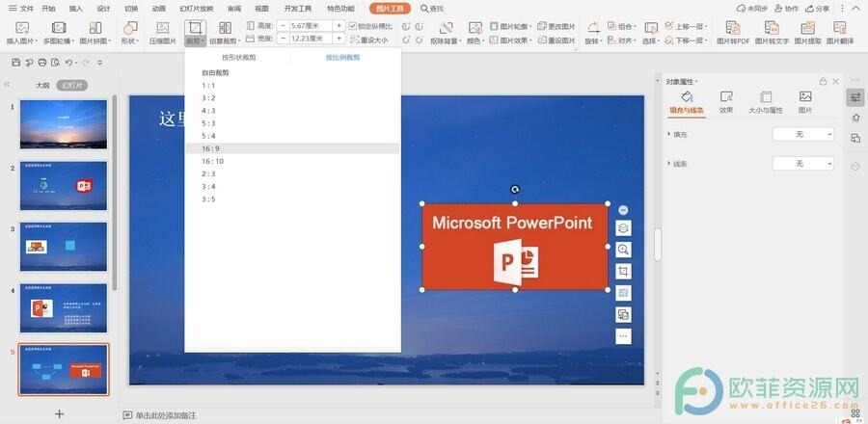Expand the 线条 line section

point(669,164)
